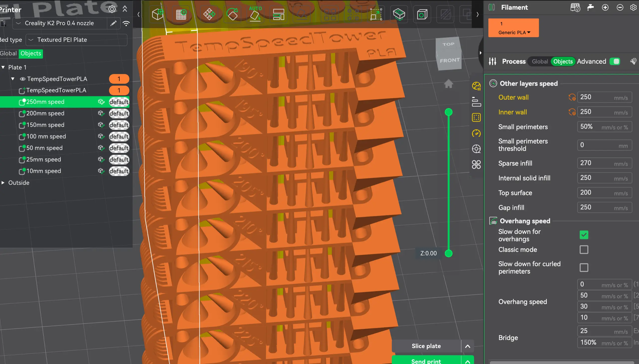Select the 150mm speed modifier row

point(65,125)
